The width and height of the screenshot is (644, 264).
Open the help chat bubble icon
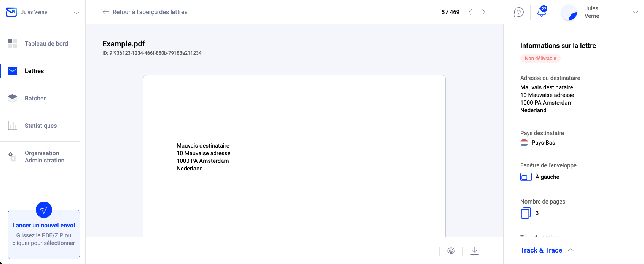tap(518, 12)
